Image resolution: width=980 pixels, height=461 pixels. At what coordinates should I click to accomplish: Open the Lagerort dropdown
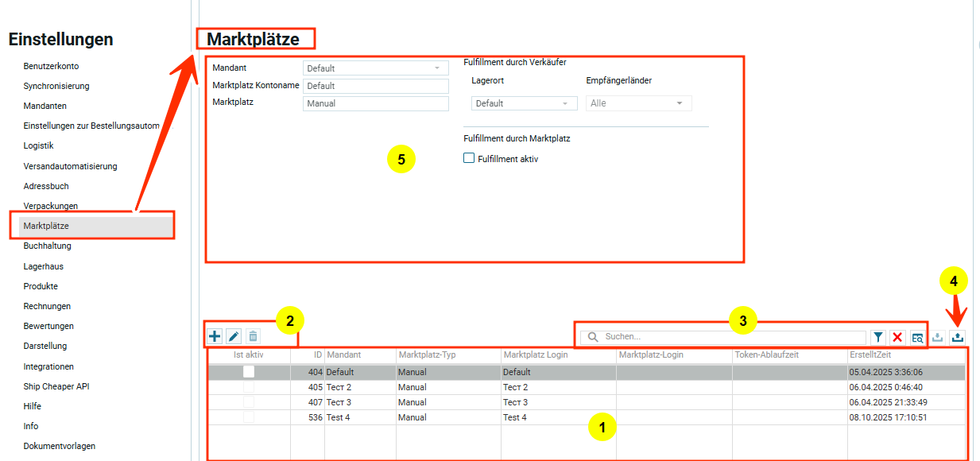tap(524, 103)
